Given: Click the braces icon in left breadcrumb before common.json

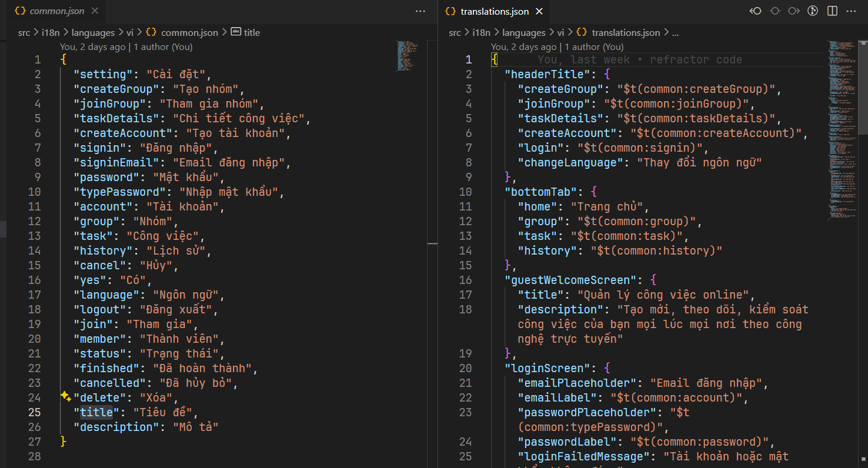Looking at the screenshot, I should [151, 32].
